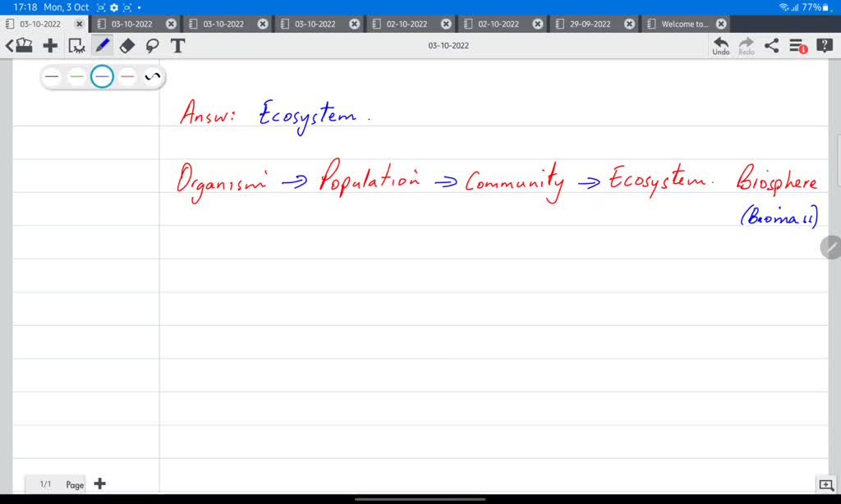The width and height of the screenshot is (841, 504).
Task: Close the fourth 03-10-2022 tab
Action: (355, 24)
